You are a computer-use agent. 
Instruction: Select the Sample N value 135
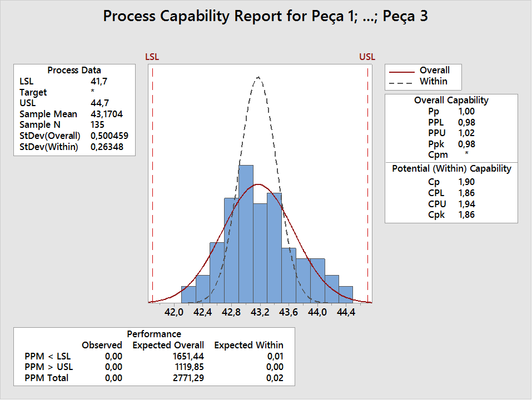(x=97, y=124)
